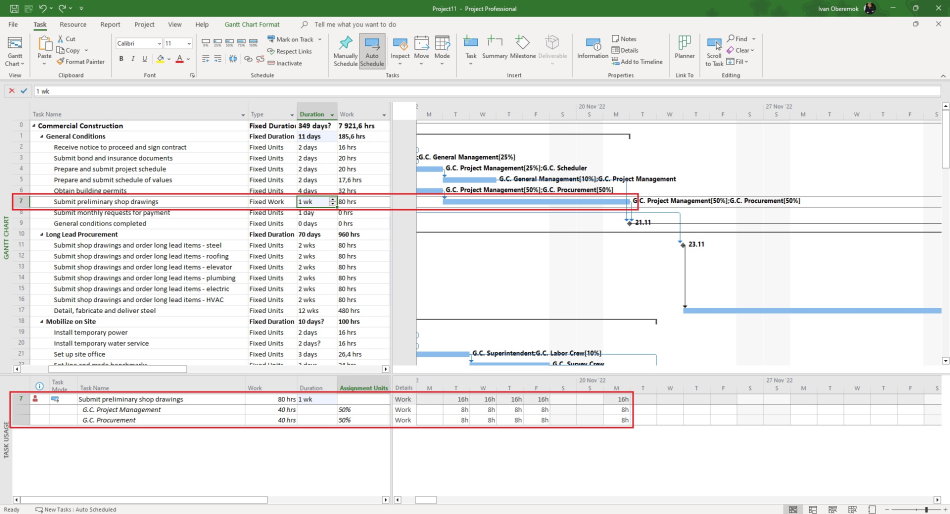
Task: Click the Undo icon
Action: point(43,8)
